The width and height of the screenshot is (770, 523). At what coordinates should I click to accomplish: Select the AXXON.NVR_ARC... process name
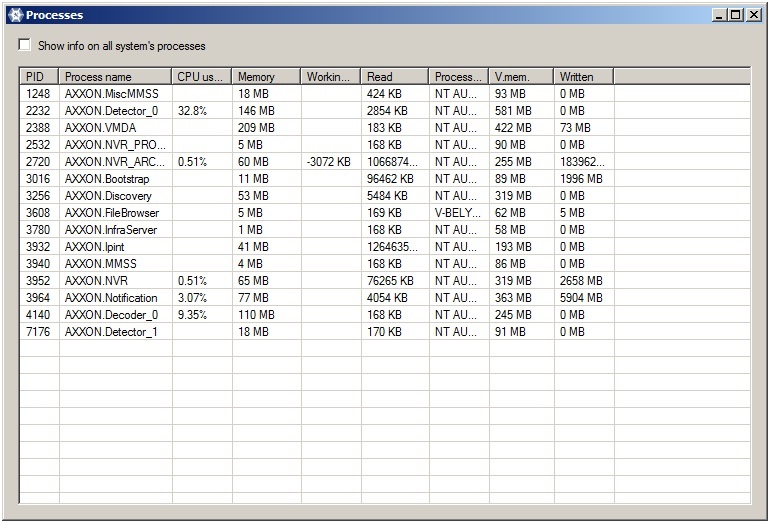(115, 162)
